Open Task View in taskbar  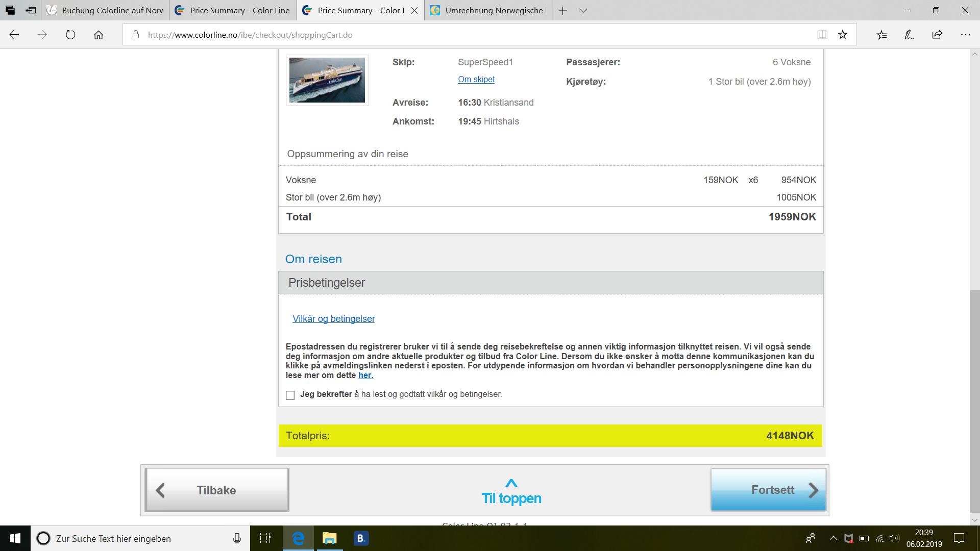[265, 538]
